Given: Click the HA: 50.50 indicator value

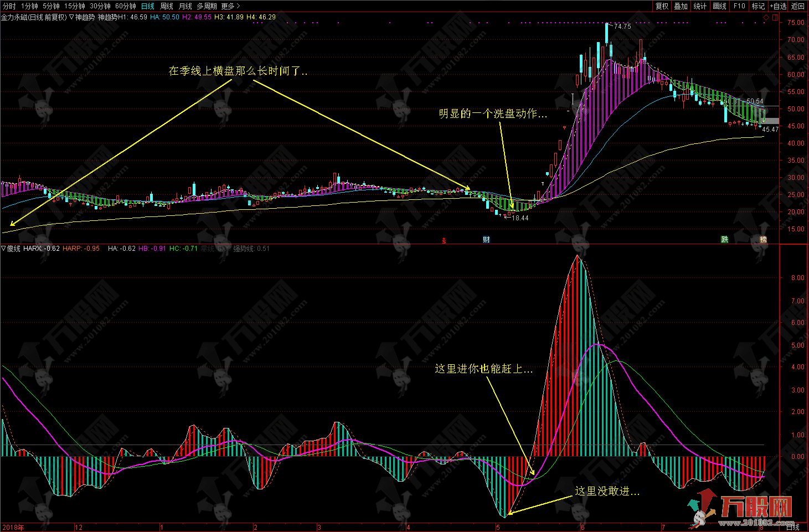Looking at the screenshot, I should (x=164, y=17).
